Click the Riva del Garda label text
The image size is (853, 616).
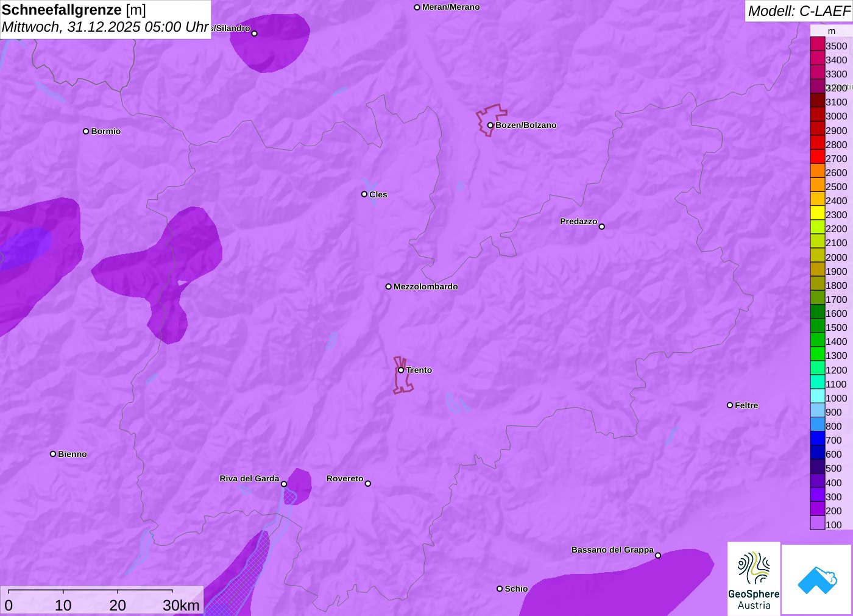tap(249, 478)
